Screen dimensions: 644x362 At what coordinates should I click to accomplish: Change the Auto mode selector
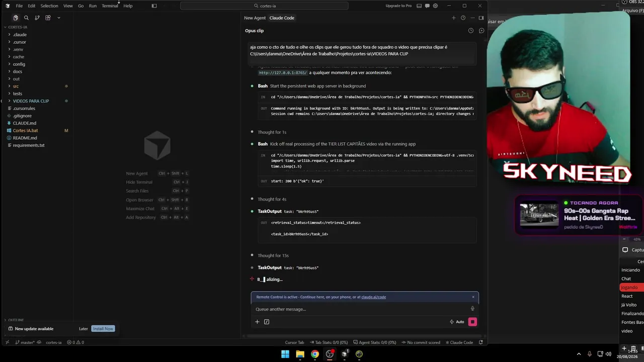tap(457, 322)
